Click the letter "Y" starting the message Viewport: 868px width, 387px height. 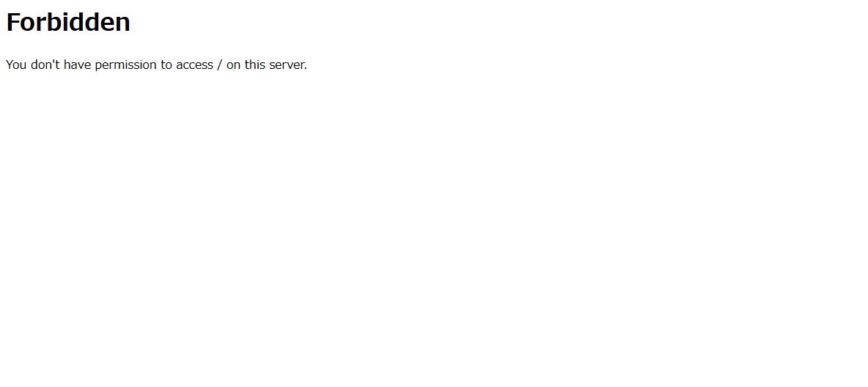tap(10, 64)
